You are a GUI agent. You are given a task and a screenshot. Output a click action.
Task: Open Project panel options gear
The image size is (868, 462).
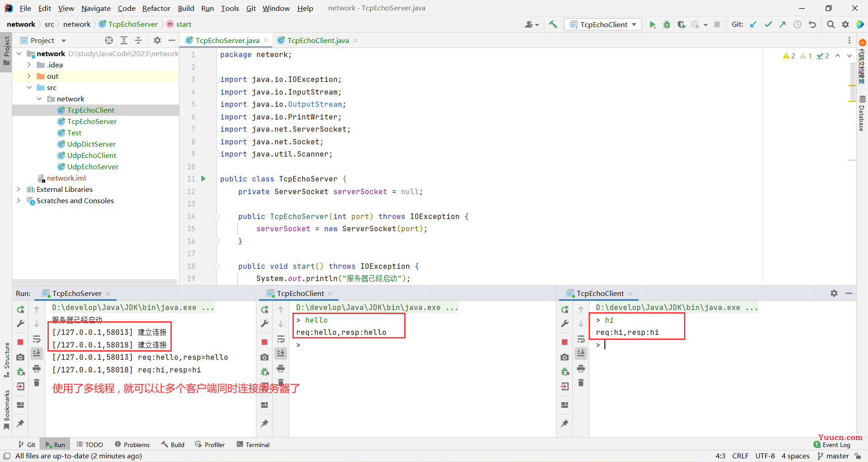(157, 40)
